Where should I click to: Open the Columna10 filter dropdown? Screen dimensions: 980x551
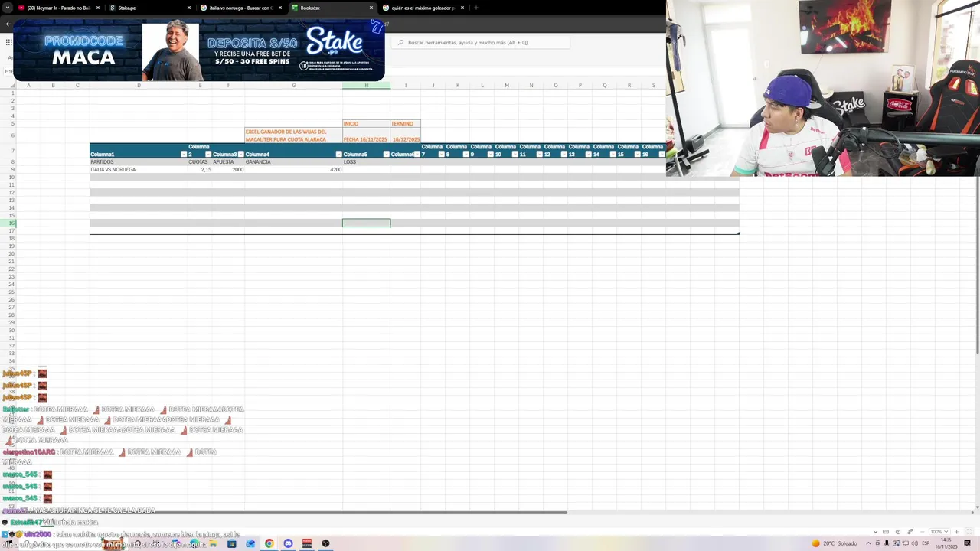[514, 155]
